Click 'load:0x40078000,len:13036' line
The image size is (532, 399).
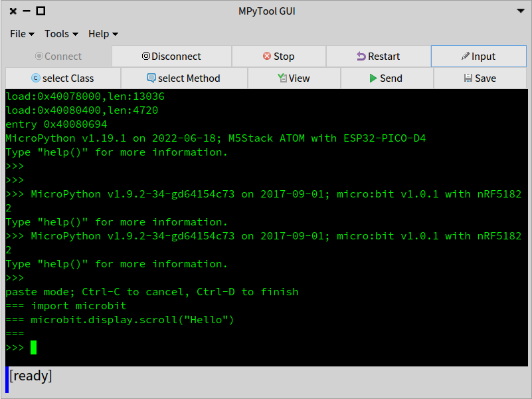pos(85,96)
